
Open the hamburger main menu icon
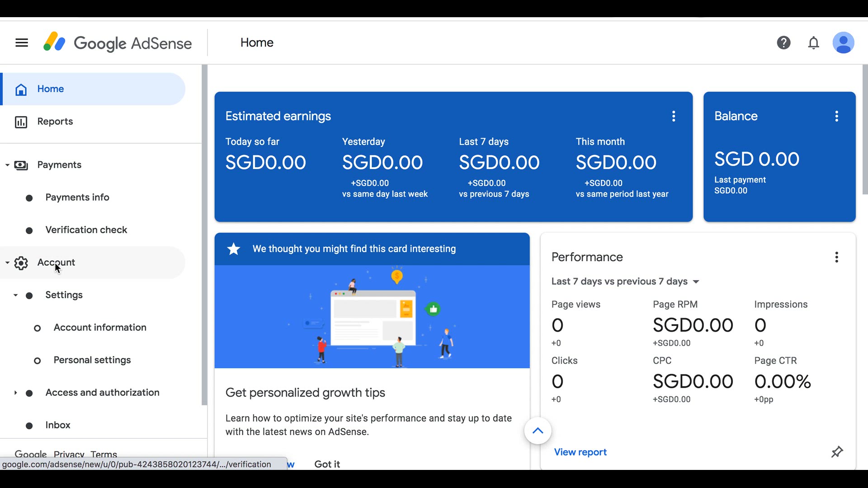22,43
